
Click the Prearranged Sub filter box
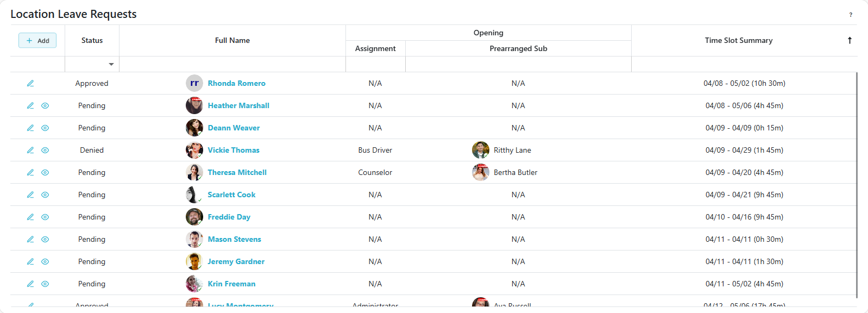pos(518,64)
